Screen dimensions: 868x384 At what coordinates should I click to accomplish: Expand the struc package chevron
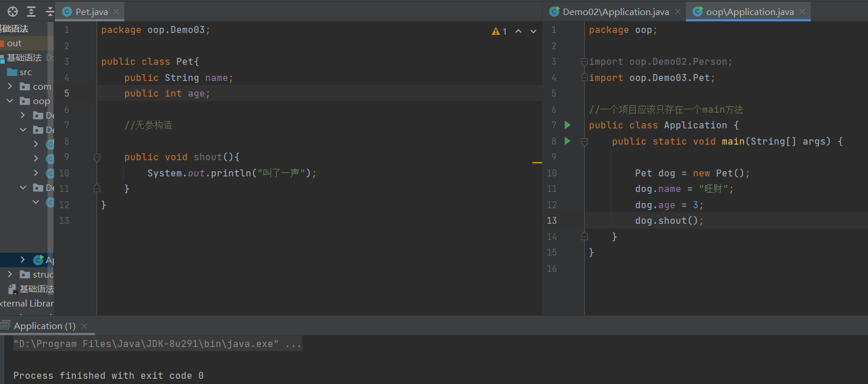tap(10, 275)
